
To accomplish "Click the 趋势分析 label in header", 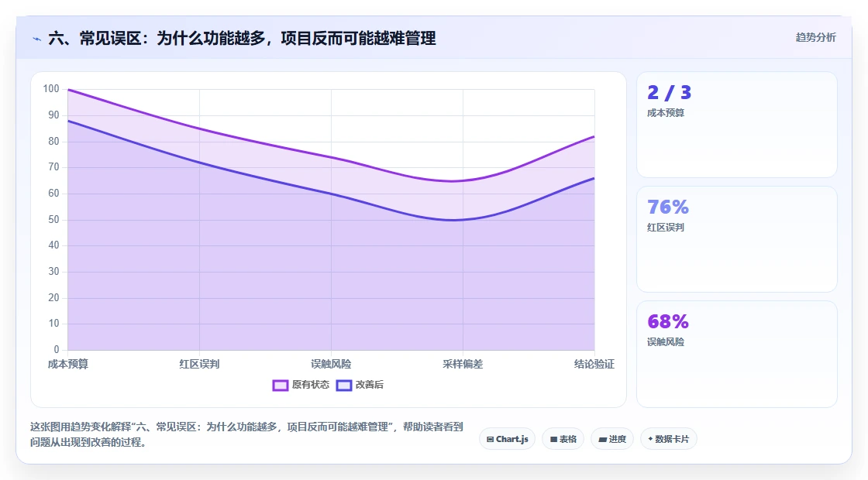I will click(x=815, y=38).
